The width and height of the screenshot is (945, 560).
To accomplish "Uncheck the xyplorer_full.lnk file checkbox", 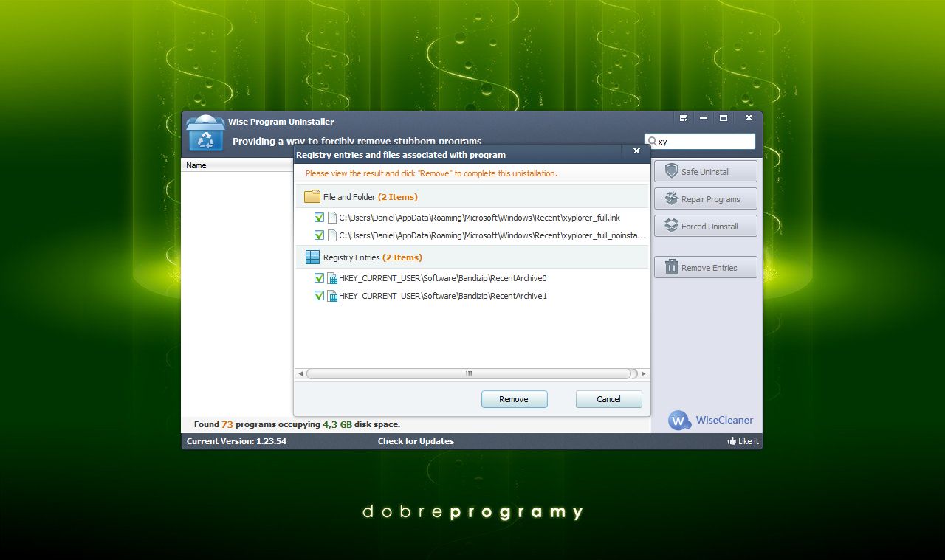I will [319, 218].
